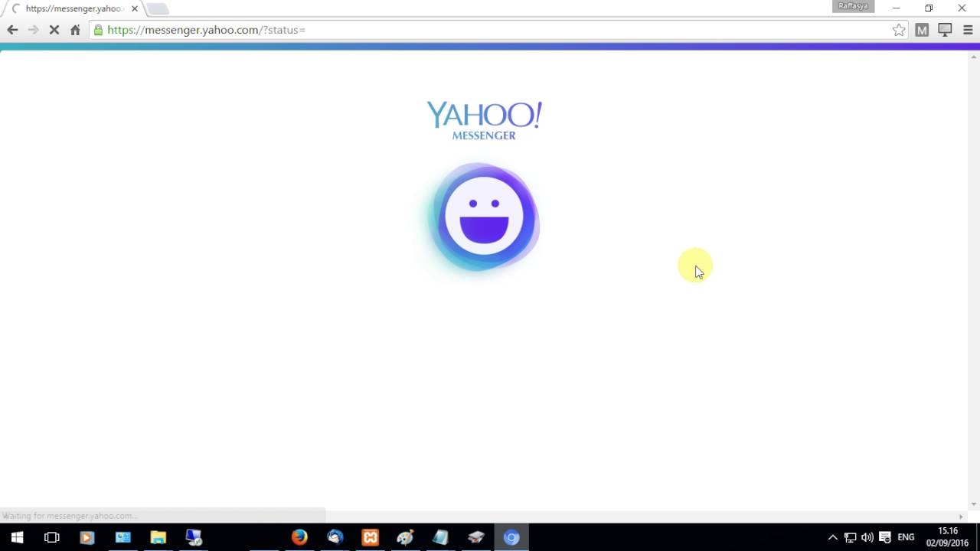Go back to the previous page
The width and height of the screenshot is (980, 551).
[x=12, y=30]
